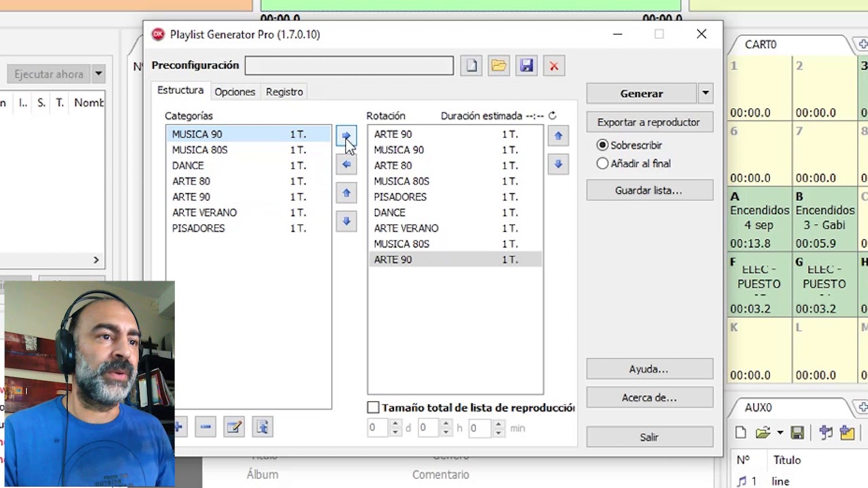
Task: Select ARTE VERANO in the Categorías list
Action: (x=248, y=212)
